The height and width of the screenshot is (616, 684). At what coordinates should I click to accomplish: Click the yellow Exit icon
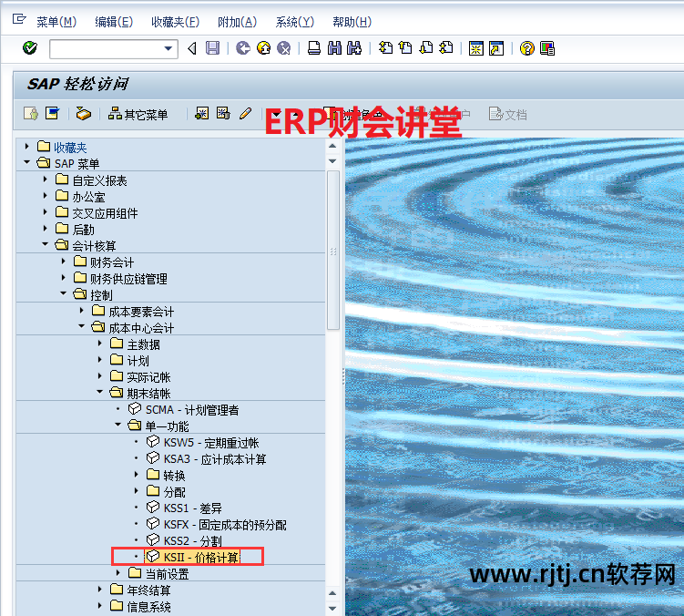tap(263, 48)
